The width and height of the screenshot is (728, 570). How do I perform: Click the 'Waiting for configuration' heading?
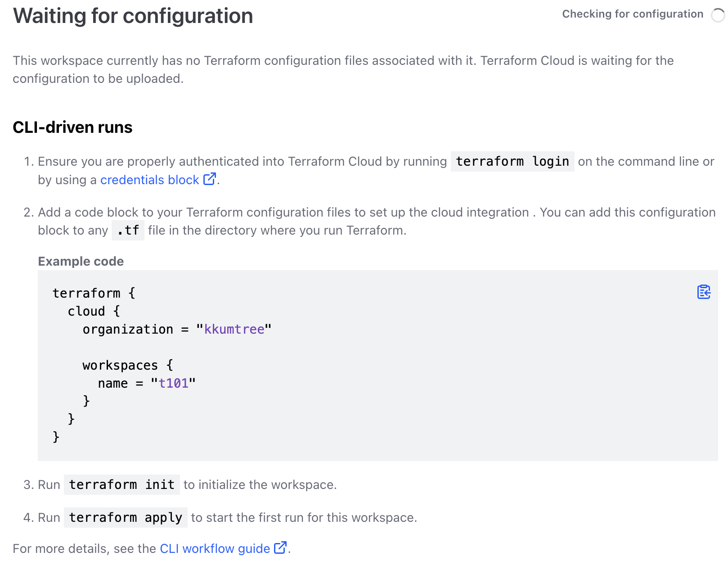(x=133, y=16)
